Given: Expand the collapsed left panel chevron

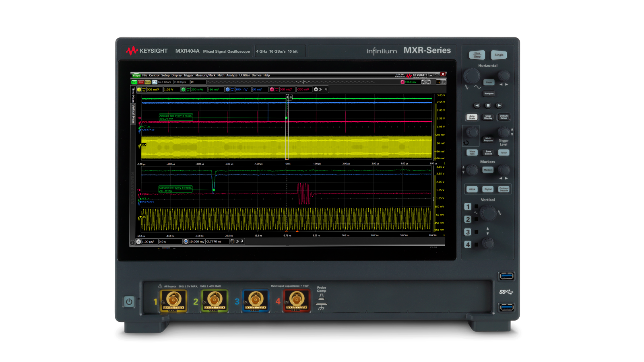Looking at the screenshot, I should [x=132, y=242].
